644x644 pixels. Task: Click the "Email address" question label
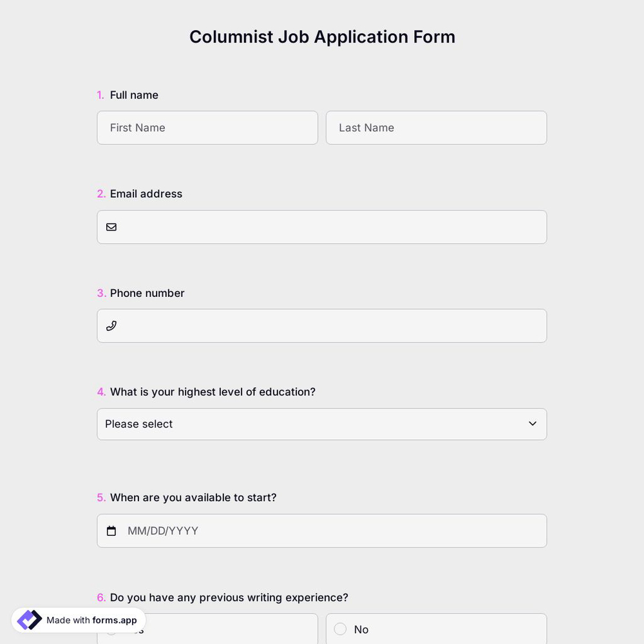(146, 194)
